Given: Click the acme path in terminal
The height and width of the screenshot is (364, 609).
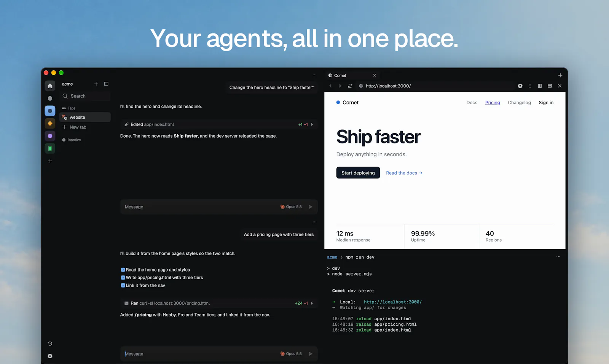Looking at the screenshot, I should click(332, 257).
